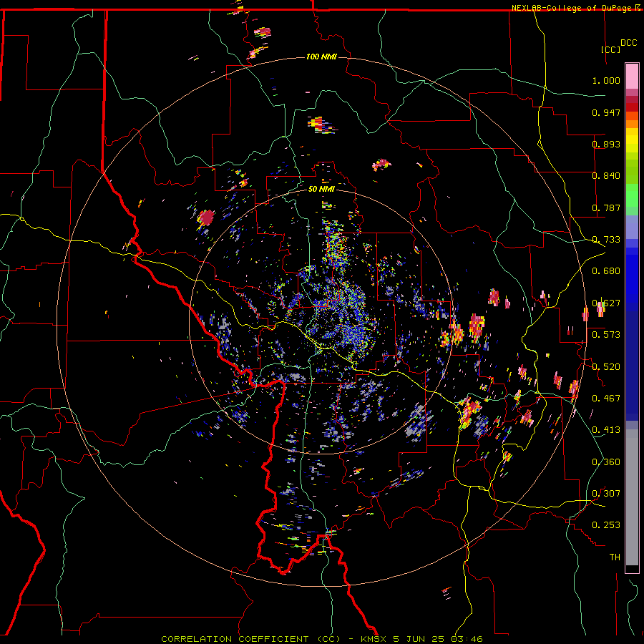The width and height of the screenshot is (644, 644).
Task: Select the 0.413 legend value
Action: (x=606, y=430)
